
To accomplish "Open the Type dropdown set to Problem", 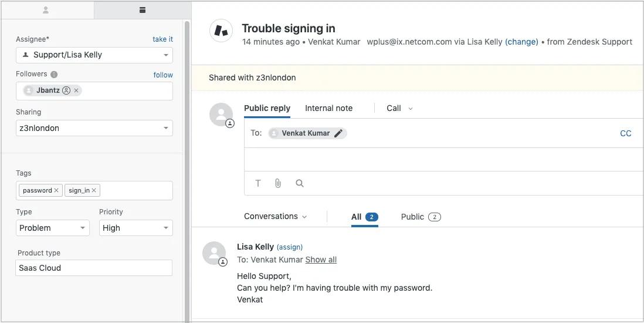I will coord(53,228).
